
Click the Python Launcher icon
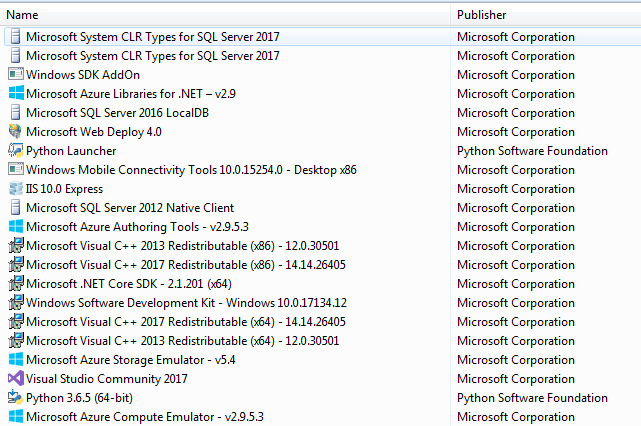(16, 151)
